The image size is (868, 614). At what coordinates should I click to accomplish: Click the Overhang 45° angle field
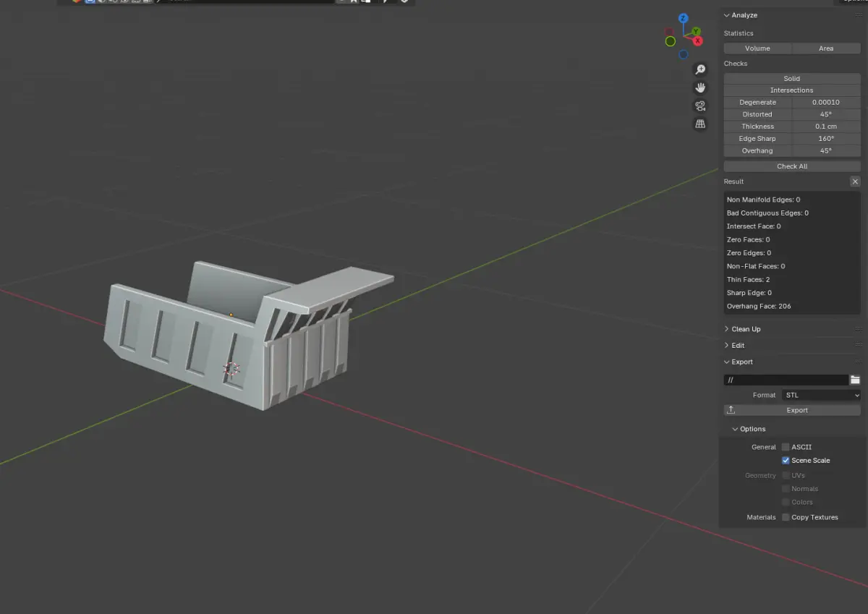[x=827, y=150]
